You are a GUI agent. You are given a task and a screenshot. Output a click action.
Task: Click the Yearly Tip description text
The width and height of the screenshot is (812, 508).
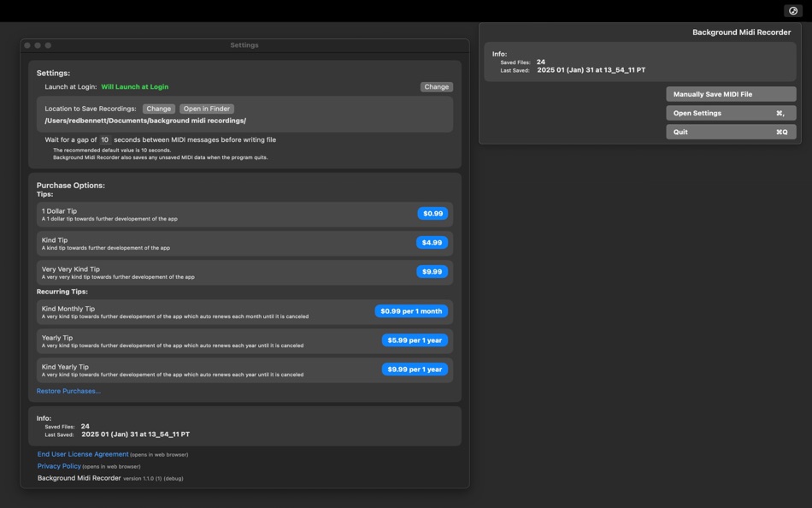click(173, 346)
